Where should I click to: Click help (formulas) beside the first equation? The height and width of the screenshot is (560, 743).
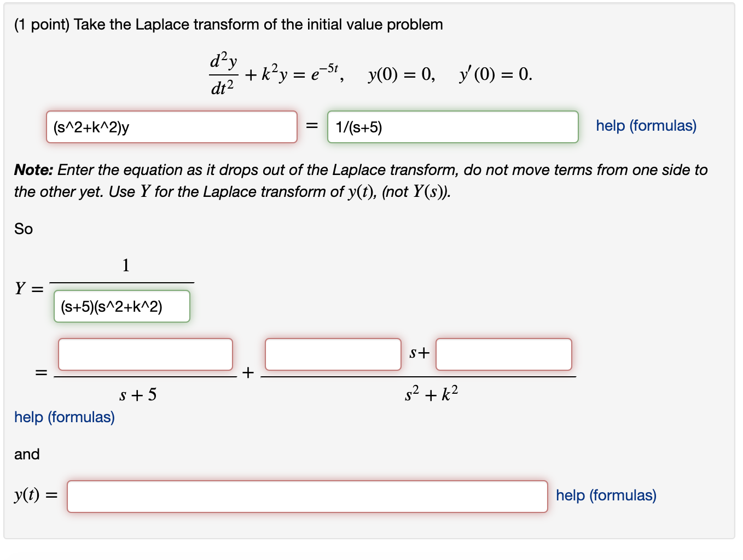point(645,126)
